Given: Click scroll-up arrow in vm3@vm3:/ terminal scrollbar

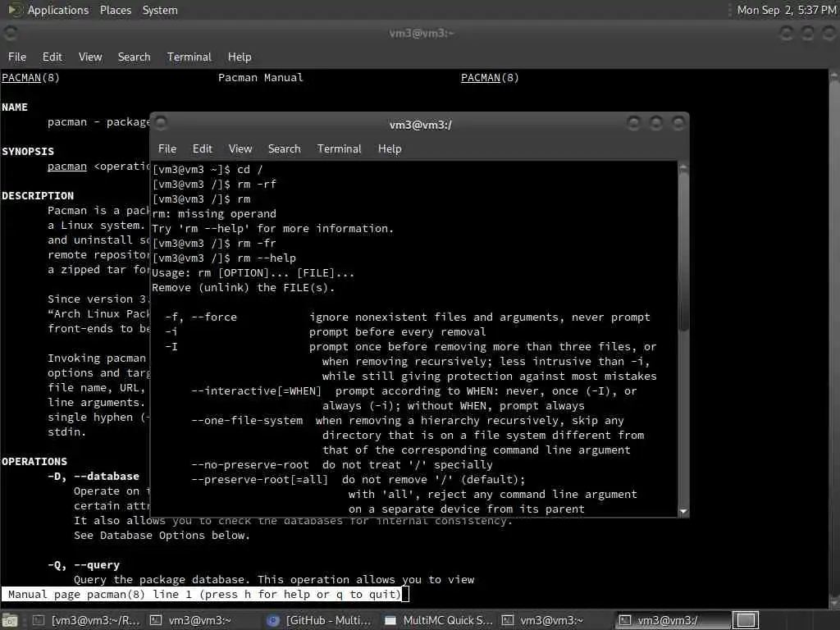Looking at the screenshot, I should pos(683,167).
